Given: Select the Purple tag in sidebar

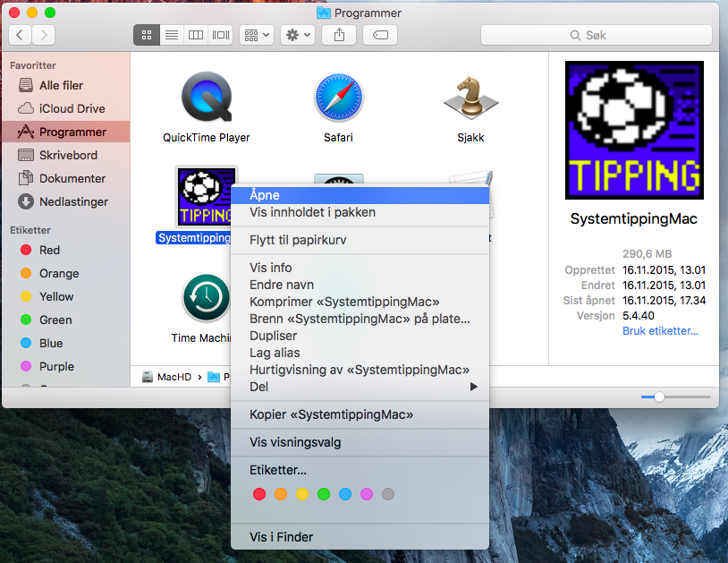Looking at the screenshot, I should point(65,366).
